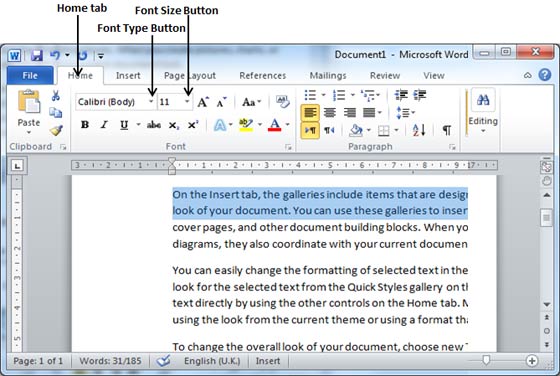The image size is (560, 376).
Task: Toggle left-to-right text direction
Action: tap(310, 130)
